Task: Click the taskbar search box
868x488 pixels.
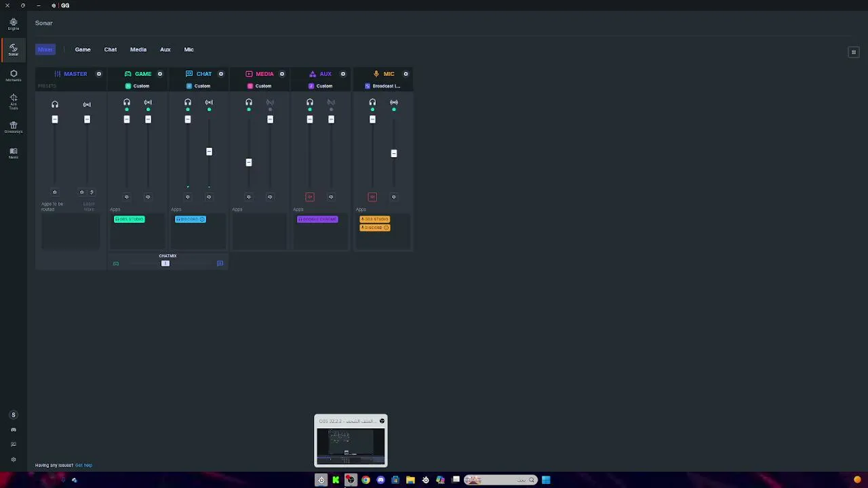Action: [x=500, y=480]
